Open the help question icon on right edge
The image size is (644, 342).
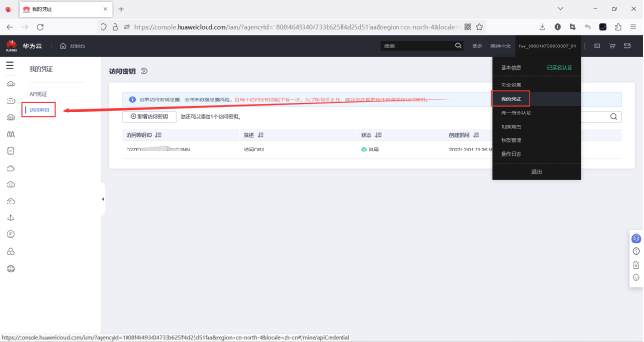[x=637, y=251]
